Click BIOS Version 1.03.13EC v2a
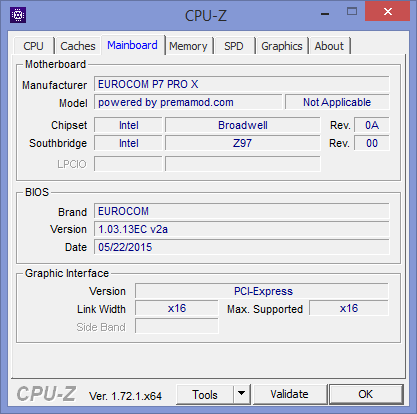 point(242,229)
